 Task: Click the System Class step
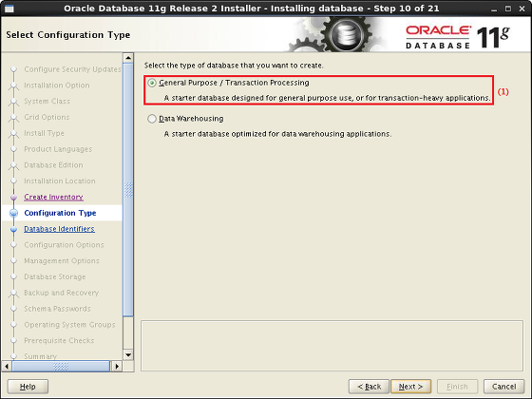[47, 102]
